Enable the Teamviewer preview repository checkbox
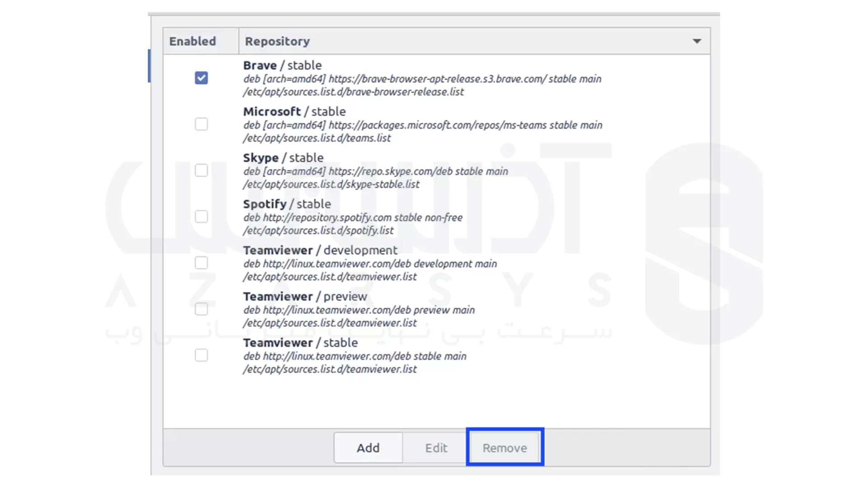 click(x=201, y=309)
